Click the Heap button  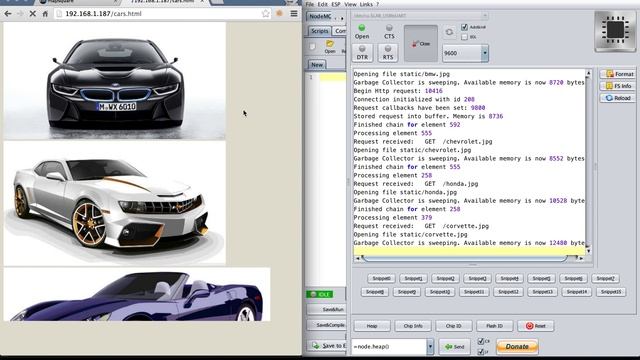[x=372, y=326]
